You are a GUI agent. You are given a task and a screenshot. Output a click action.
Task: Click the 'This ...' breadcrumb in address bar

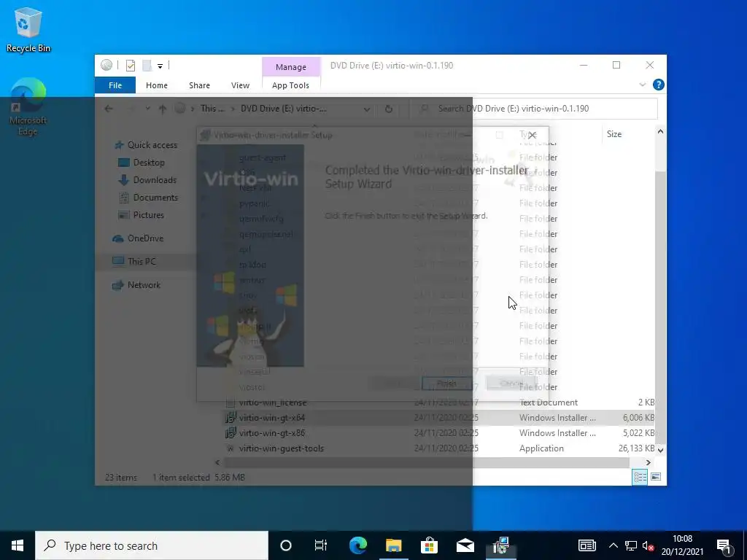pos(212,109)
